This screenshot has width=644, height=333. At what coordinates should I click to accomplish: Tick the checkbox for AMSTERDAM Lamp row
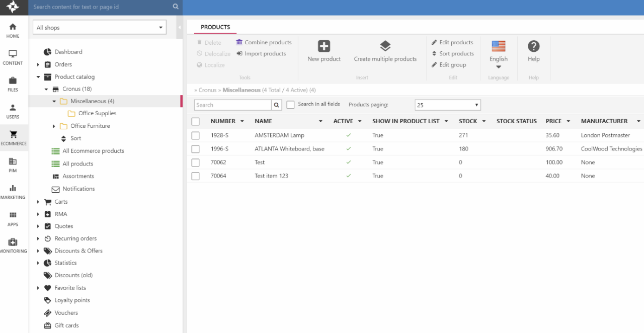[196, 135]
